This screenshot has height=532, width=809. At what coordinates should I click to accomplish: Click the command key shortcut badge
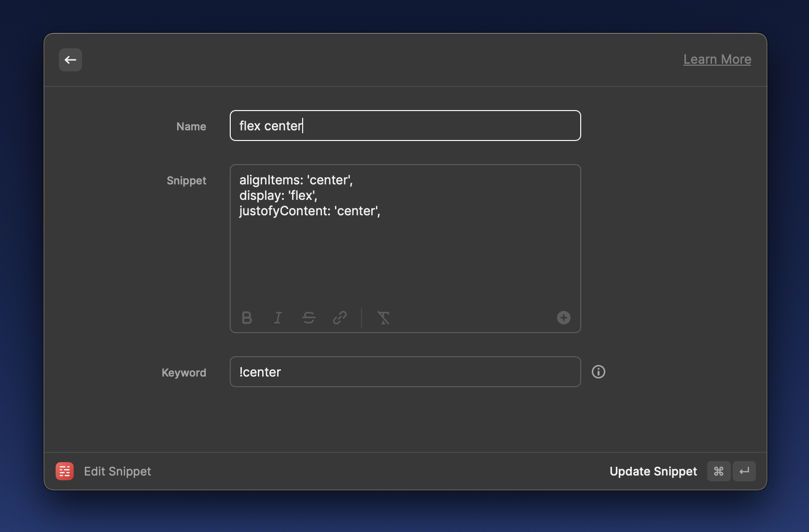pyautogui.click(x=719, y=471)
